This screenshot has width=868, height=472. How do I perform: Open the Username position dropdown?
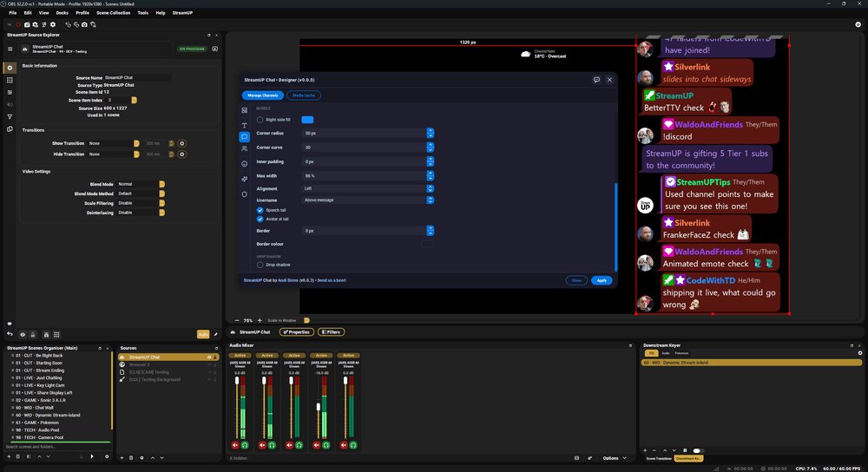tap(367, 200)
